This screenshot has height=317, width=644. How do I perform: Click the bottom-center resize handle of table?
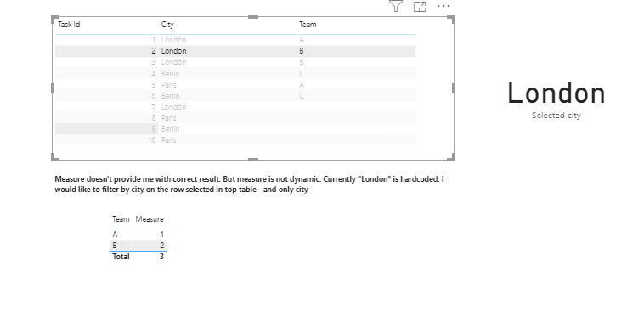(x=253, y=160)
